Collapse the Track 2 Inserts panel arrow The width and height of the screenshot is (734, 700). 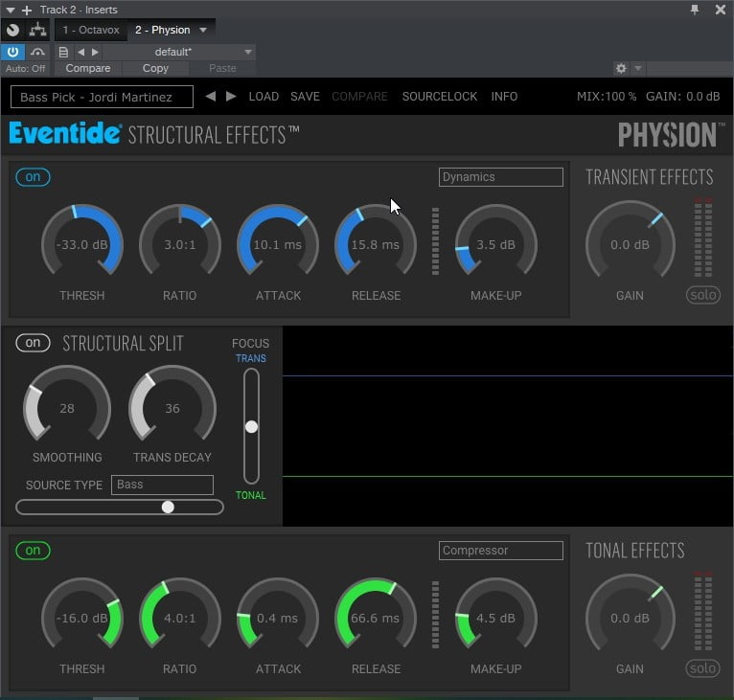click(x=10, y=10)
